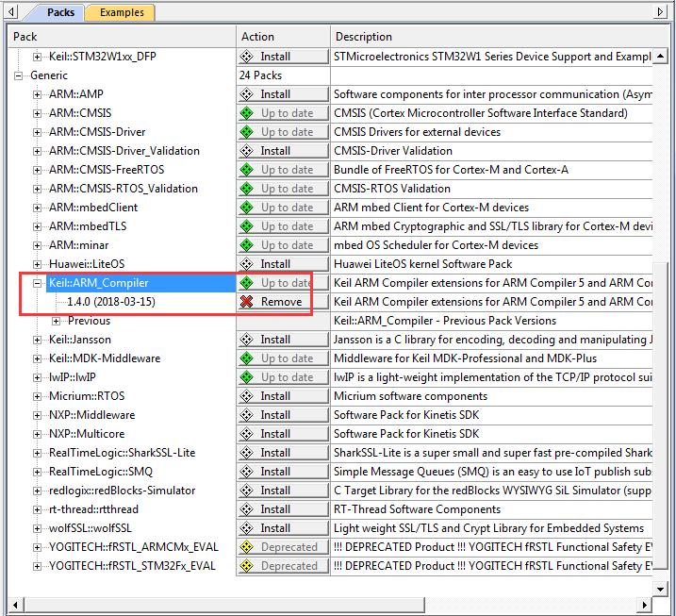
Task: Click green up-to-date icon for ARM::mbedClient
Action: [247, 208]
